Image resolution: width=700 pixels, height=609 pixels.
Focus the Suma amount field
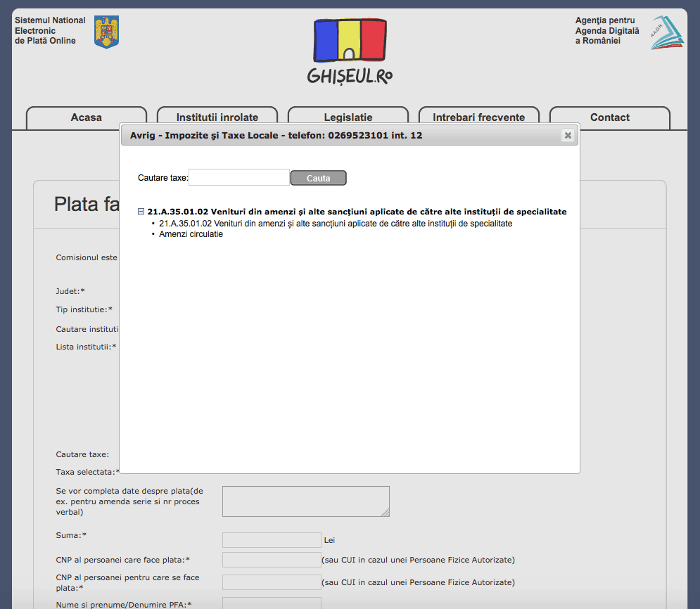(272, 540)
